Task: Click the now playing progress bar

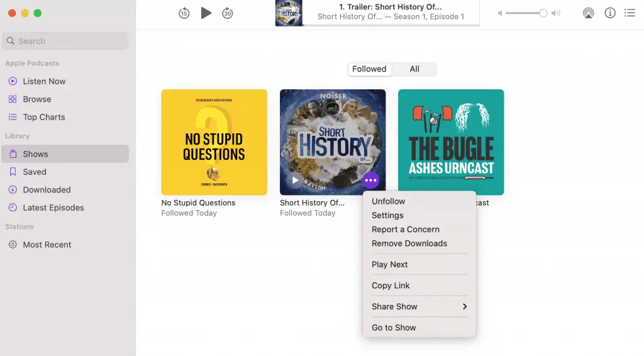Action: pyautogui.click(x=391, y=25)
